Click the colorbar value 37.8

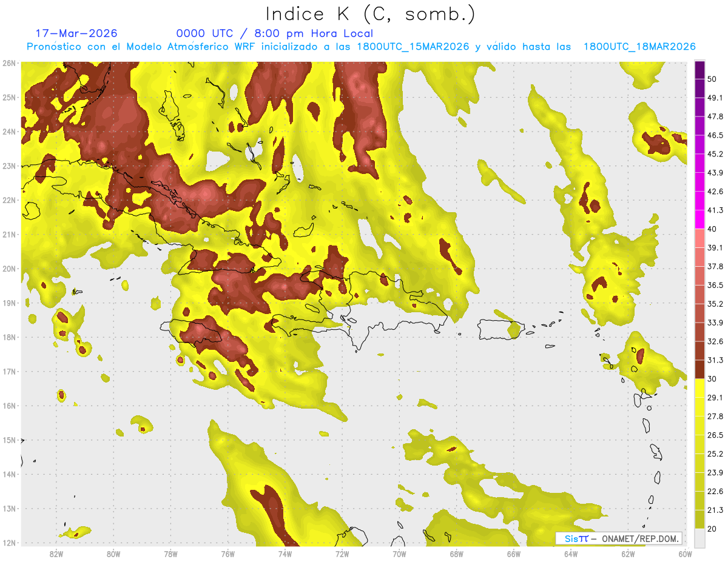[x=715, y=266]
